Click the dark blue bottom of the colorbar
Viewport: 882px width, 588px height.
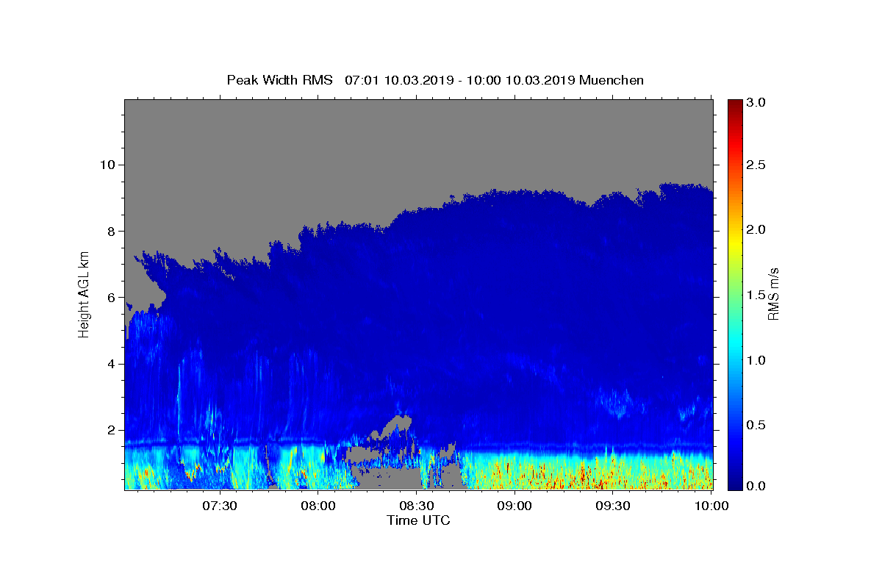click(735, 485)
